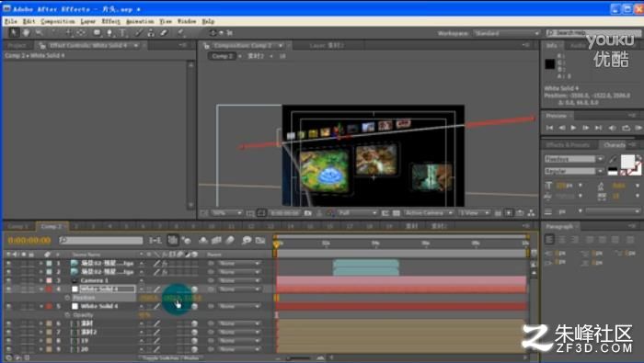The image size is (644, 363).
Task: Take a snapshot of the composition viewer
Action: (307, 213)
